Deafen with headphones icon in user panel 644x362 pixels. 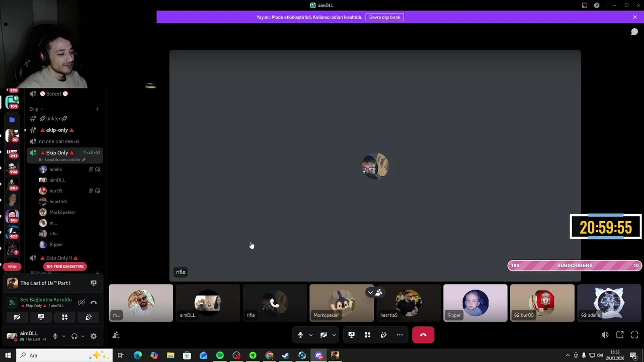(74, 336)
